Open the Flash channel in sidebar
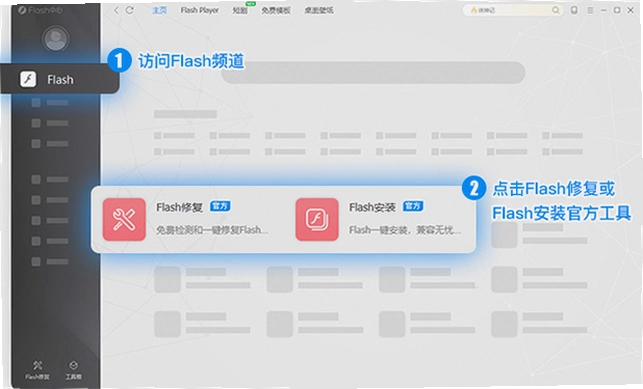 point(59,79)
